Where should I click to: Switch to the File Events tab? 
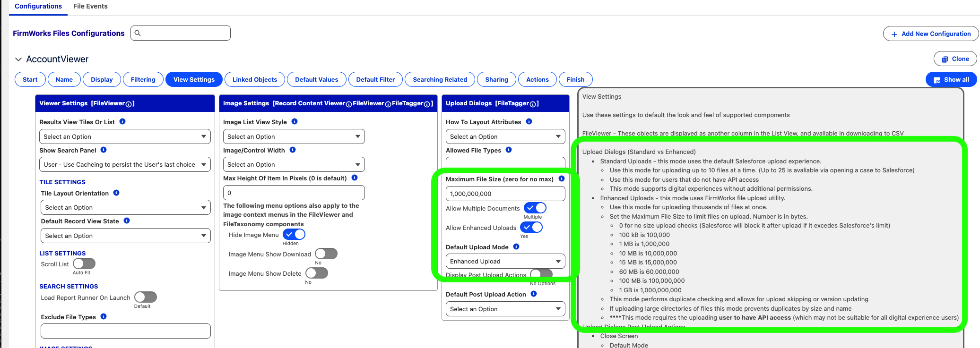(90, 6)
